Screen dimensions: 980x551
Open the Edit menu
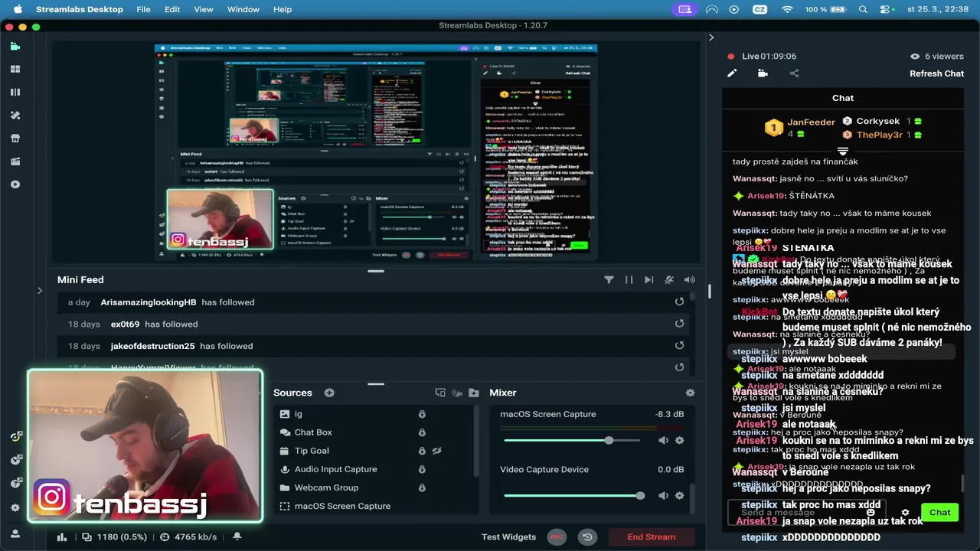[x=172, y=9]
